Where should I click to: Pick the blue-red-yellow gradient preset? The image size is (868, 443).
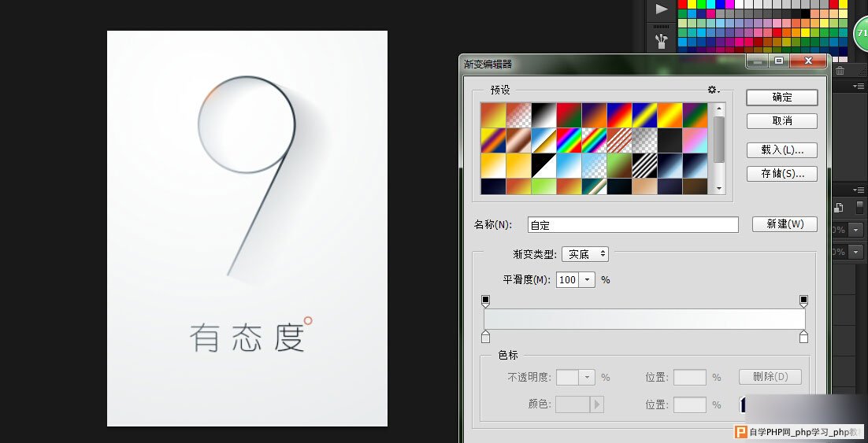[x=619, y=115]
